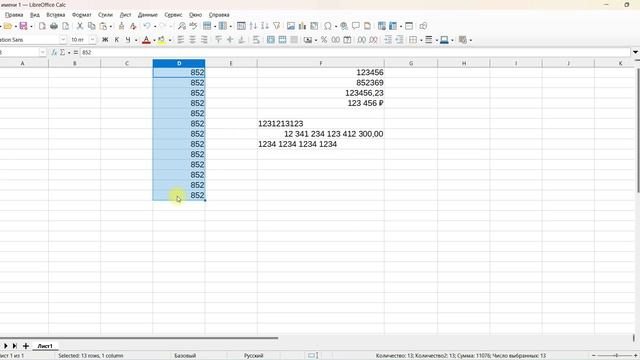The image size is (640, 360).
Task: Expand the formula bar arrow
Action: coord(635,52)
